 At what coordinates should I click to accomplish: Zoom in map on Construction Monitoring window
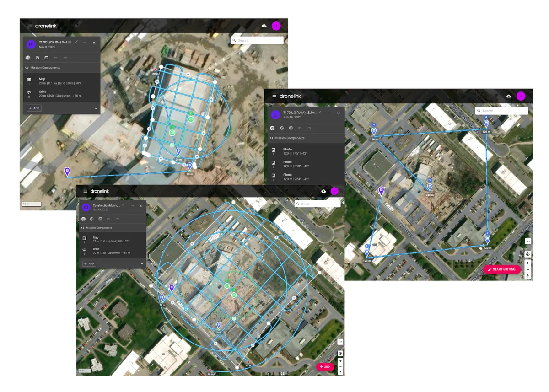(340, 361)
